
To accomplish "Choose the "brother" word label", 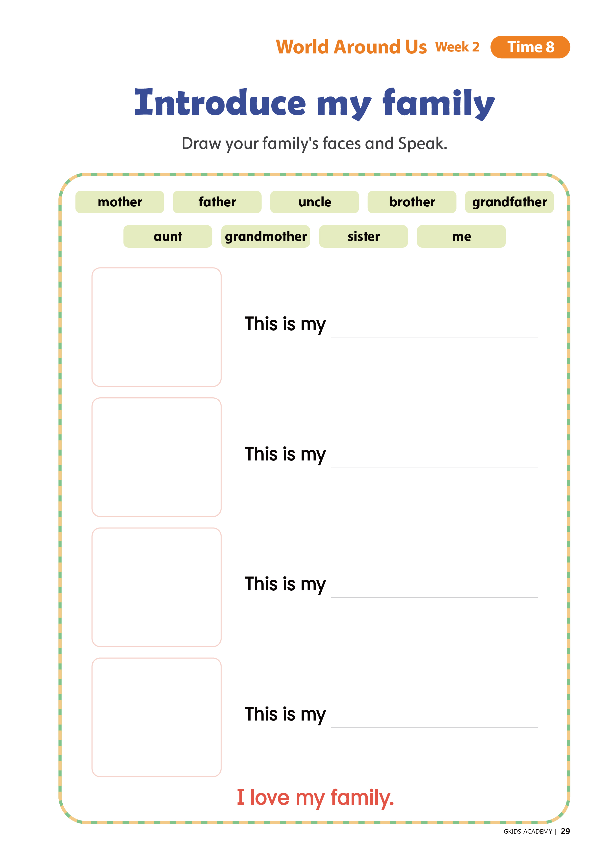I will (x=412, y=202).
